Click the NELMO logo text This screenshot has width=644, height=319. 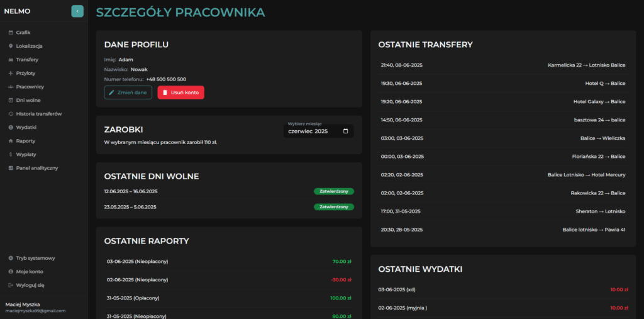tap(17, 11)
